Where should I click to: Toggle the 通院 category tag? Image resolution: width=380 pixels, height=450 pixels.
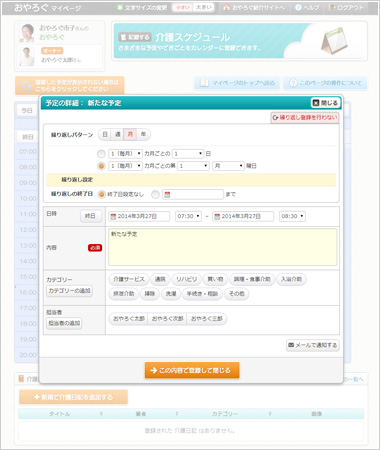tap(160, 279)
